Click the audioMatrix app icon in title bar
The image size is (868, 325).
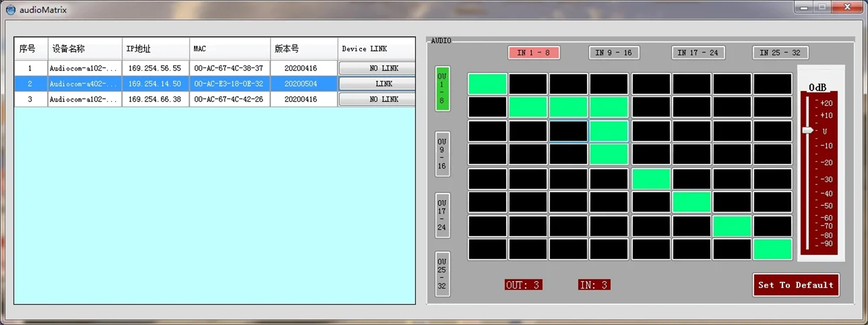(11, 10)
